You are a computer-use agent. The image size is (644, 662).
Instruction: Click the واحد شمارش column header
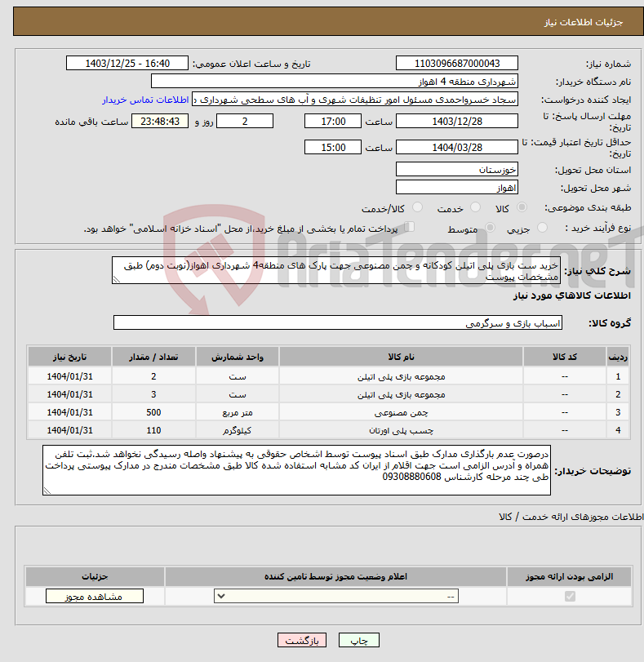pyautogui.click(x=238, y=357)
